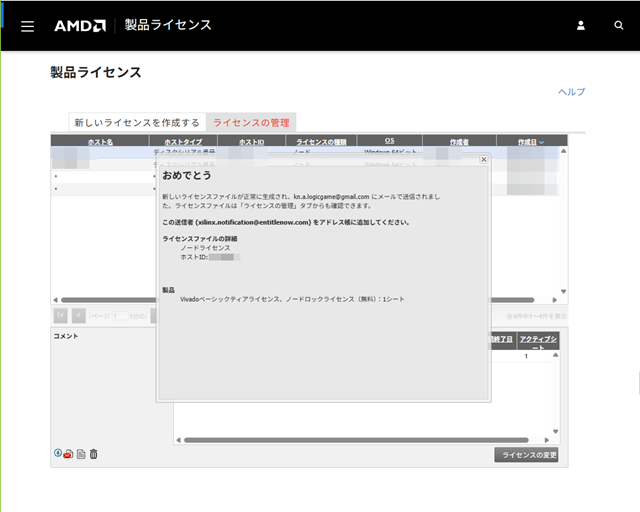This screenshot has height=512, width=640.
Task: Open the user account icon
Action: tap(581, 25)
